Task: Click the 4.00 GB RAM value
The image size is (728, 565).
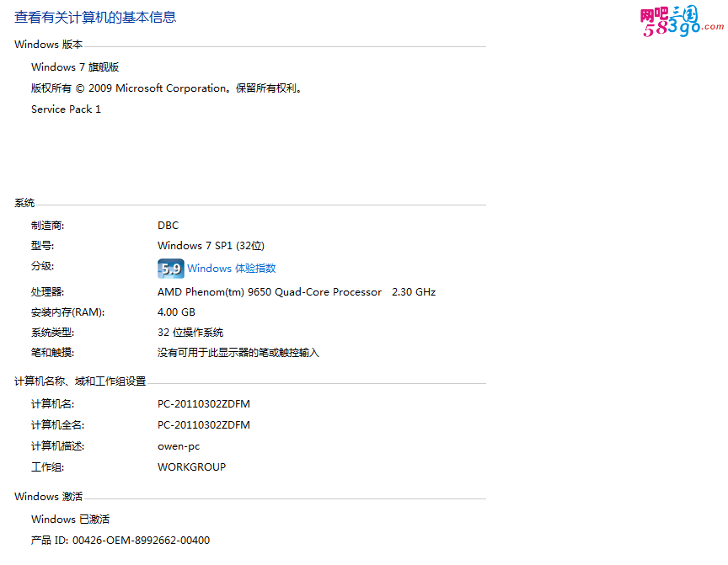Action: (x=176, y=312)
